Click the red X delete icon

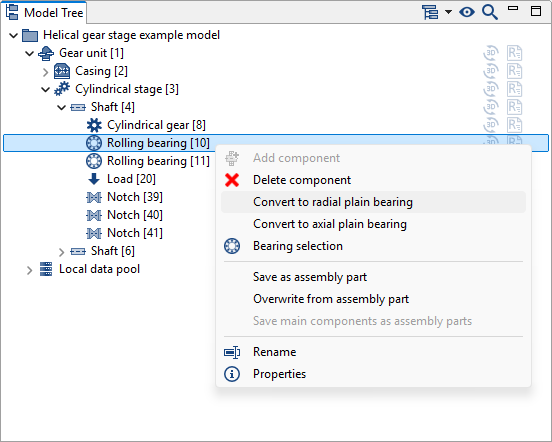(232, 180)
